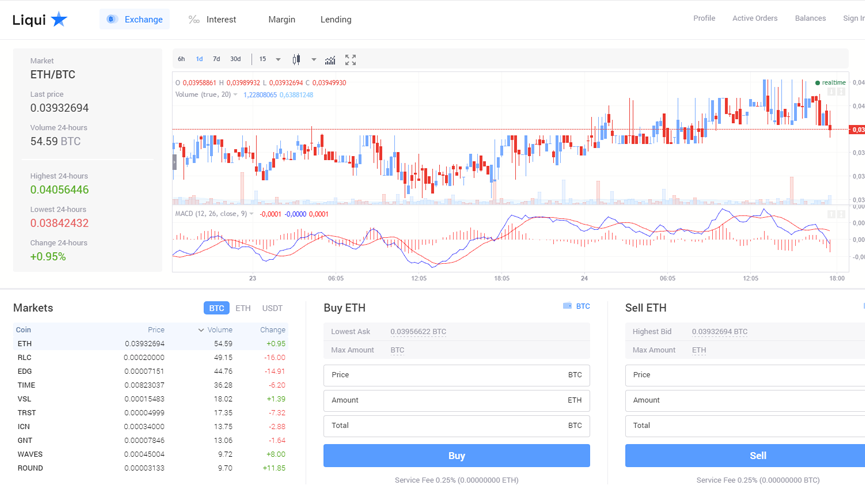The width and height of the screenshot is (865, 487).
Task: Select the USDT markets filter
Action: 272,308
